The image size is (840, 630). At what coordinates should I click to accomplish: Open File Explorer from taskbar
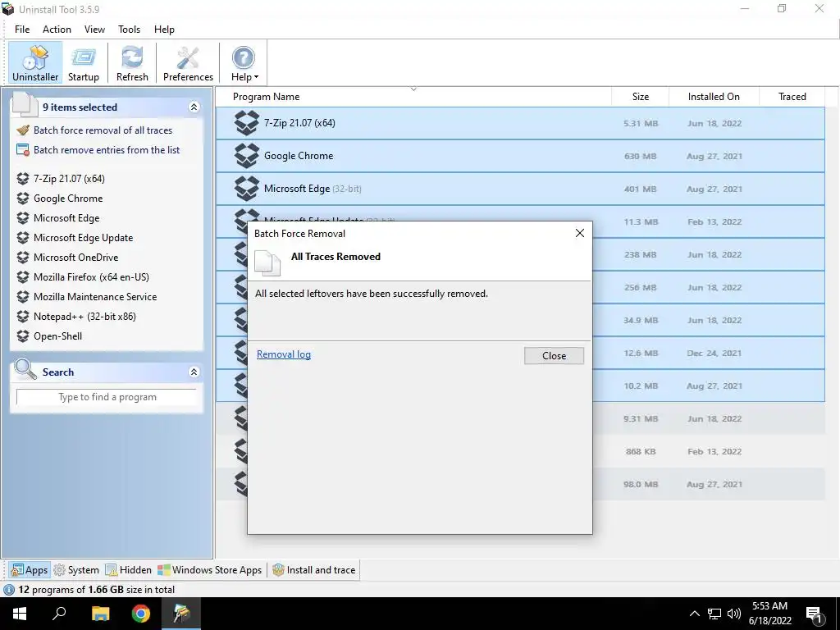[x=100, y=614]
